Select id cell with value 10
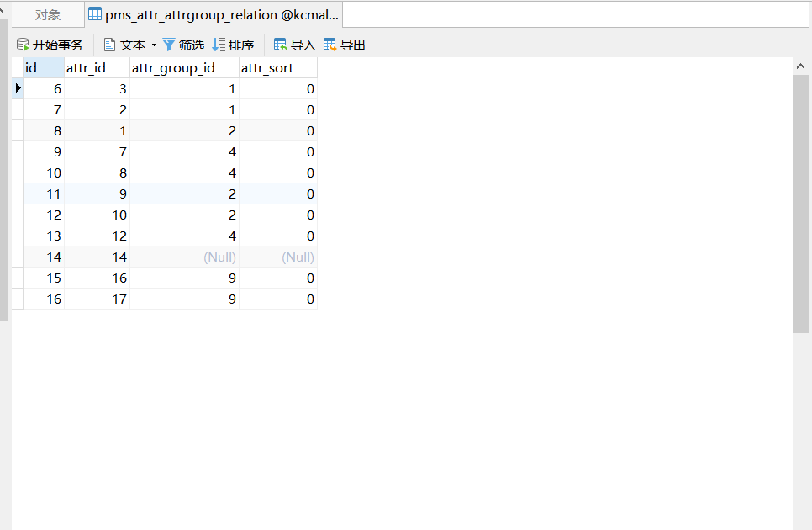This screenshot has width=812, height=530. pyautogui.click(x=44, y=172)
